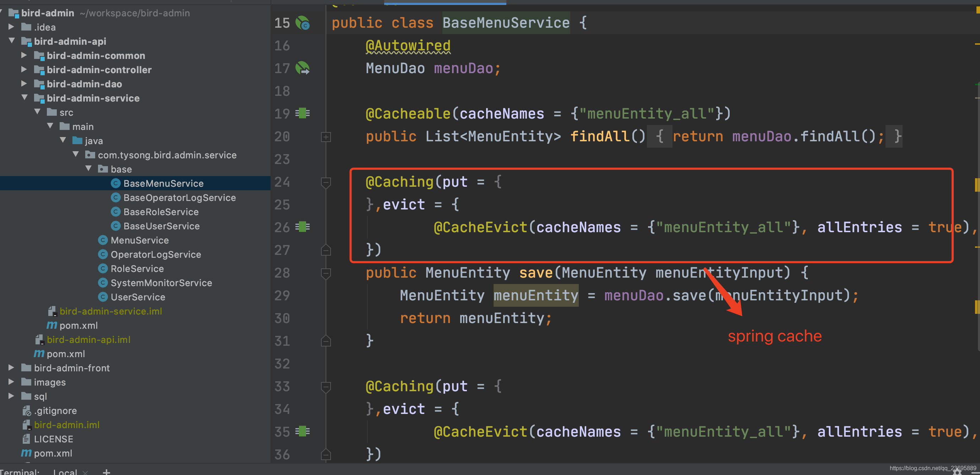Viewport: 980px width, 475px height.
Task: Click the MenuService class icon
Action: [x=103, y=240]
